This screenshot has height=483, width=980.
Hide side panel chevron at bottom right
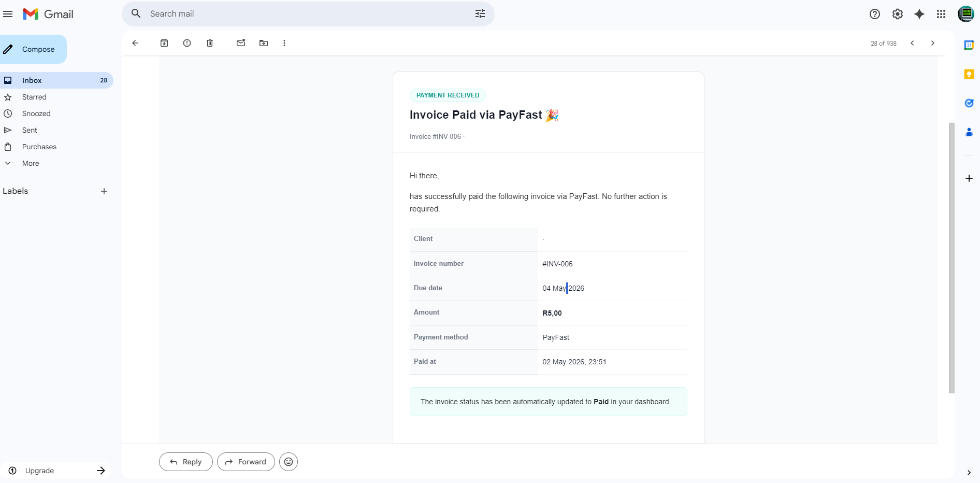click(x=969, y=473)
